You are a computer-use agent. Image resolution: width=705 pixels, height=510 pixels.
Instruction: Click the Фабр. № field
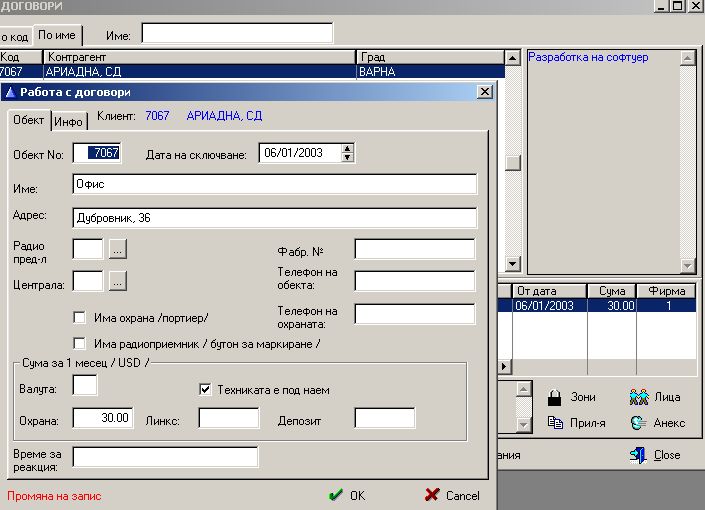pyautogui.click(x=415, y=249)
